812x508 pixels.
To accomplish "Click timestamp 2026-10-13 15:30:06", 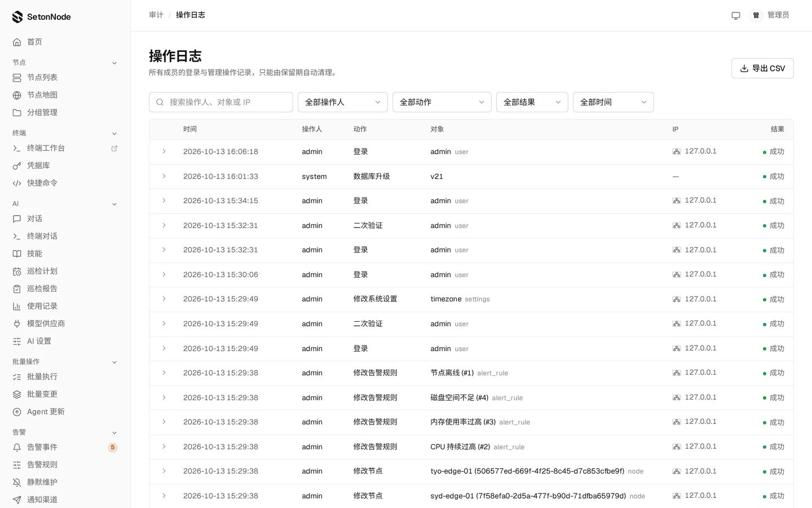I will 220,274.
